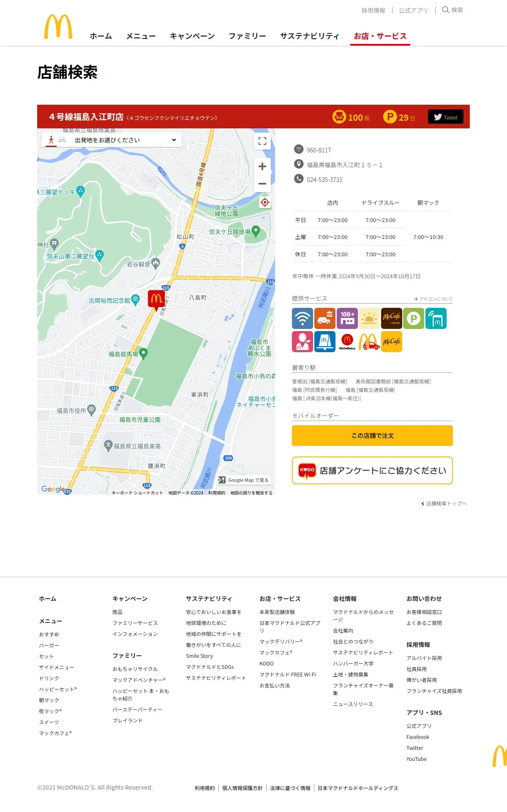
Task: Click the morning sunrise service icon
Action: (369, 318)
